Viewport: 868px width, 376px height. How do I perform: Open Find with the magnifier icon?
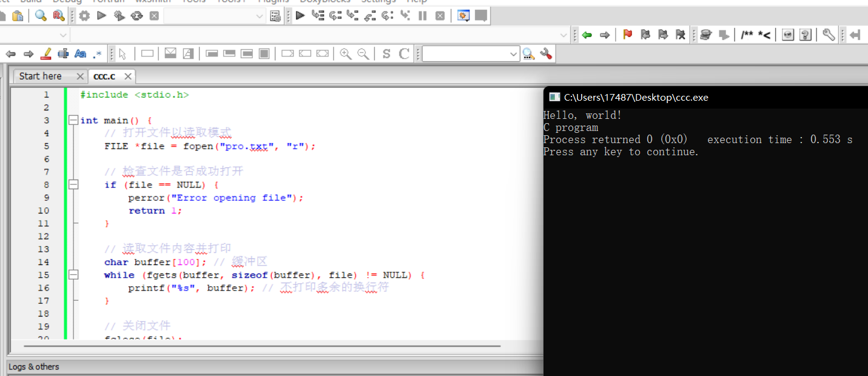pos(41,16)
